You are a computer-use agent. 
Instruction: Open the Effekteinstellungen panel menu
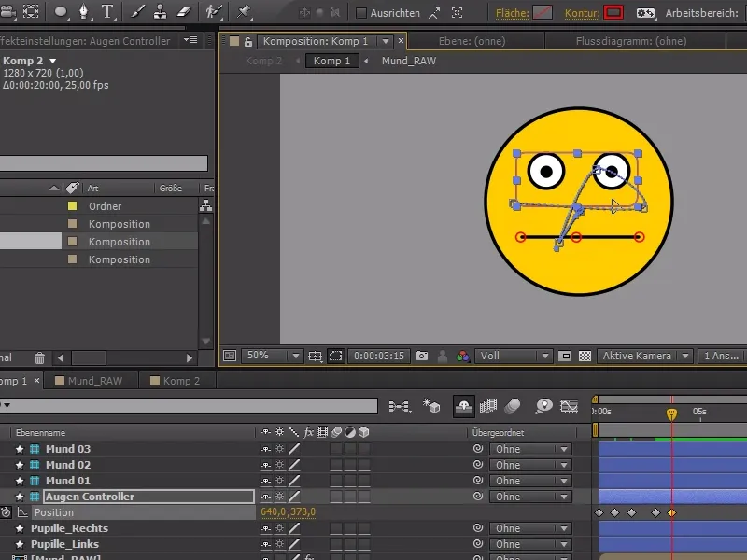pos(190,40)
